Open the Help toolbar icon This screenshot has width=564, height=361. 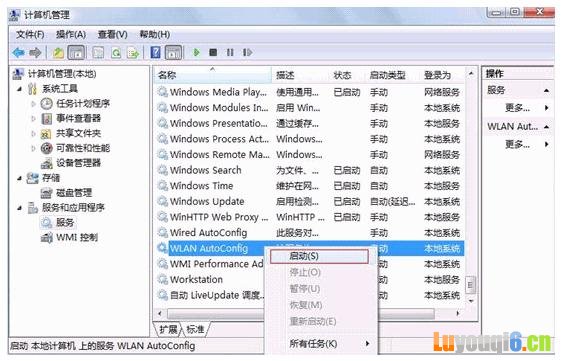tap(155, 52)
